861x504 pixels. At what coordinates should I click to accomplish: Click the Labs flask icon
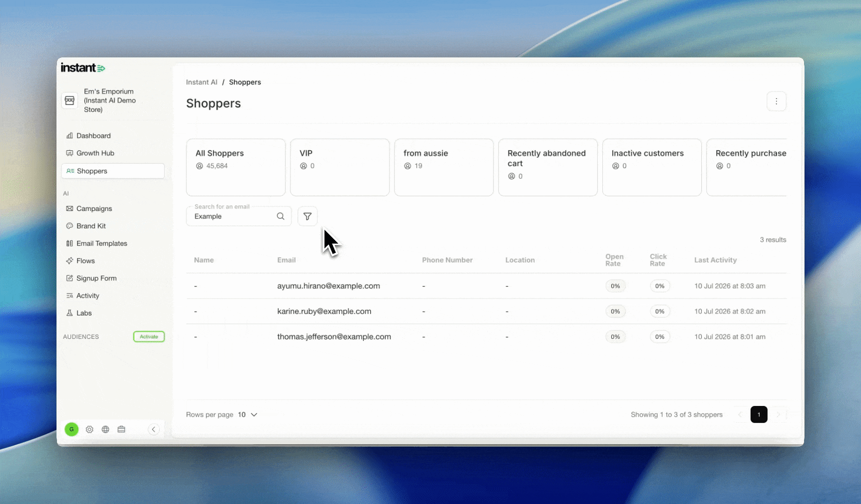(70, 313)
